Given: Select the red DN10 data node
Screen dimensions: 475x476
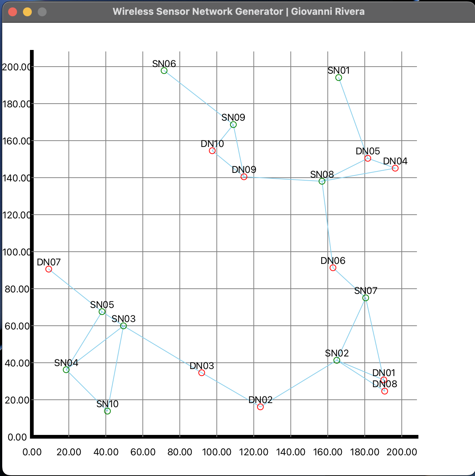Looking at the screenshot, I should tap(212, 151).
